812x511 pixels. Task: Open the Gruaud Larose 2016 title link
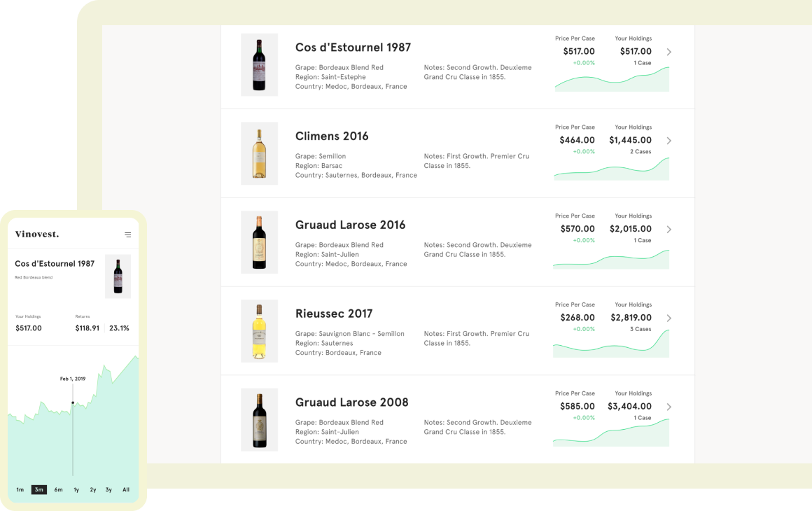click(350, 225)
